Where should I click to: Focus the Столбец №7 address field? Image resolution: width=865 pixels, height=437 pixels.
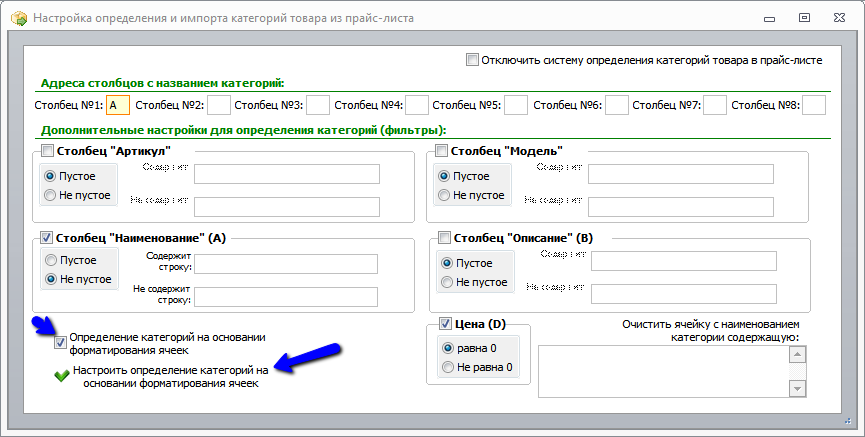pyautogui.click(x=715, y=105)
